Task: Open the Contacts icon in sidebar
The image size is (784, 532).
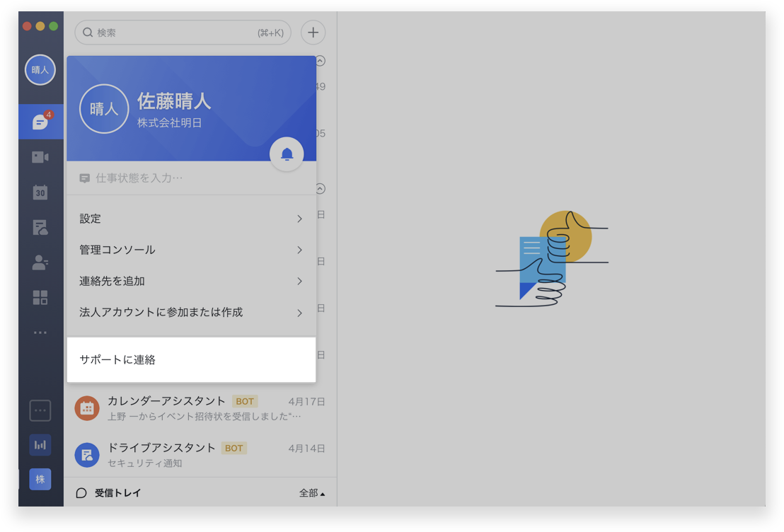Action: point(40,262)
